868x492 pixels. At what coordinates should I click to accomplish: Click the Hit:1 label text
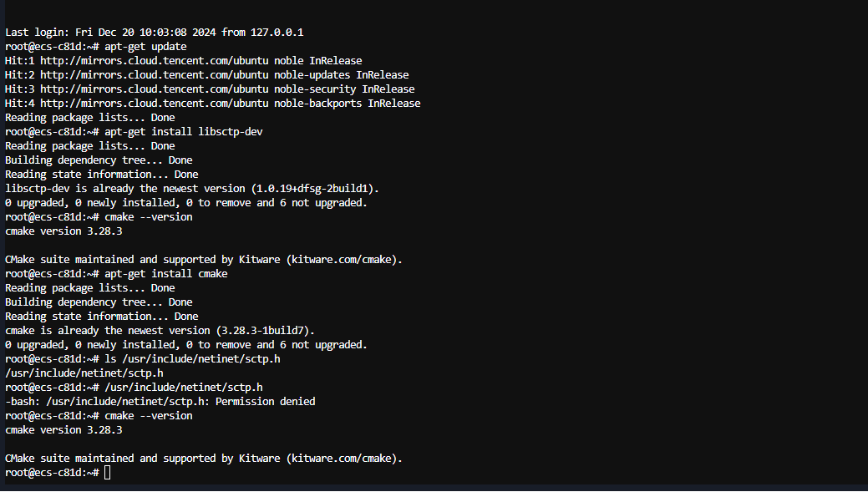[19, 61]
